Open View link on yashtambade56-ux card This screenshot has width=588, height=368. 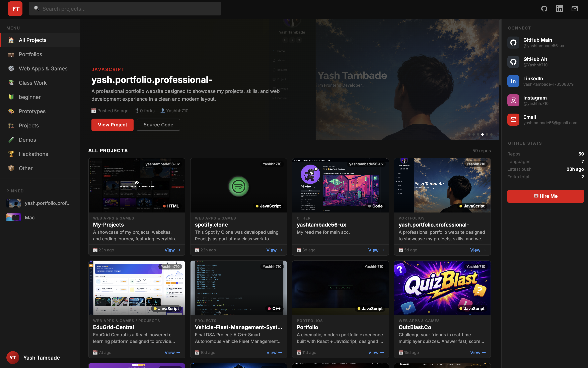pos(376,250)
